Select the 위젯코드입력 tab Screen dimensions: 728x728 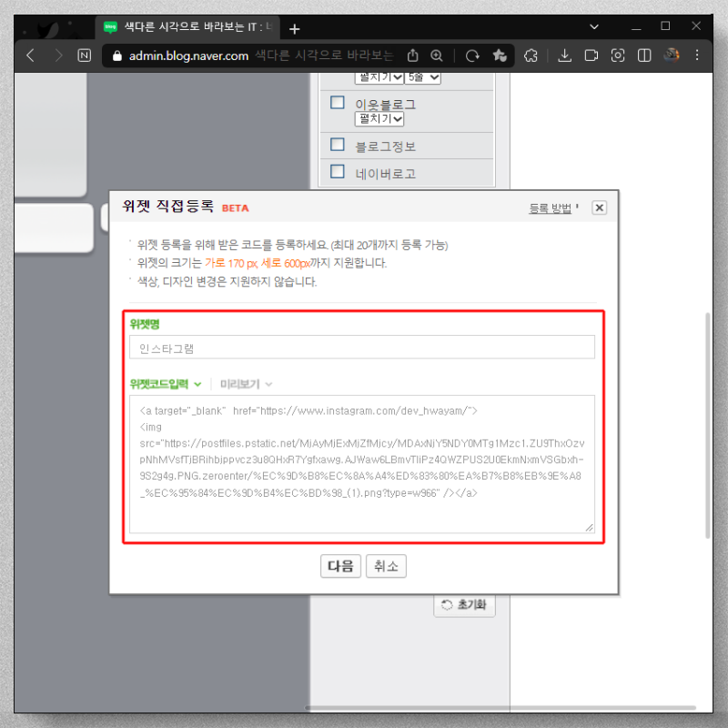pyautogui.click(x=166, y=384)
